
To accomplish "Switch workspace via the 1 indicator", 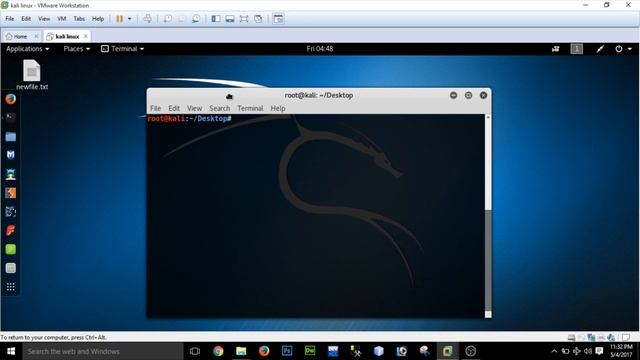I will [x=577, y=49].
